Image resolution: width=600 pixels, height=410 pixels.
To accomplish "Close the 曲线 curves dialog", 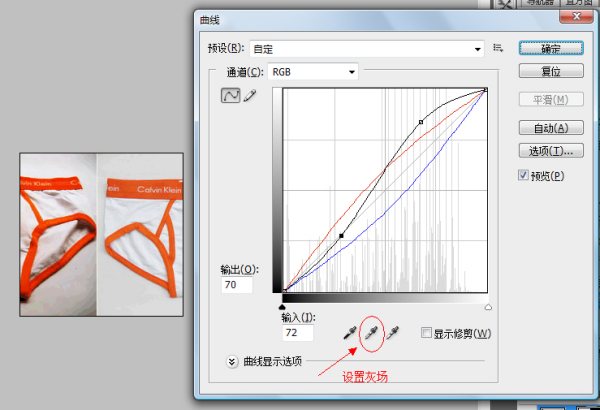I will tap(577, 16).
